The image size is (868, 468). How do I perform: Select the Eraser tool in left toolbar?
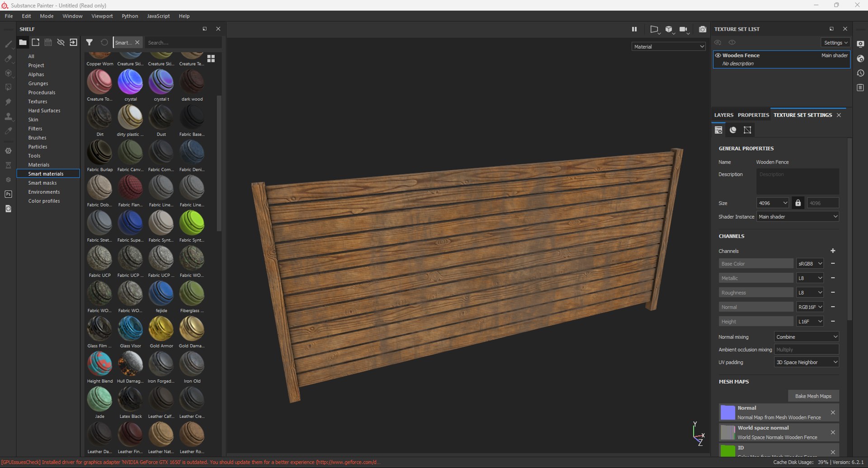tap(8, 58)
